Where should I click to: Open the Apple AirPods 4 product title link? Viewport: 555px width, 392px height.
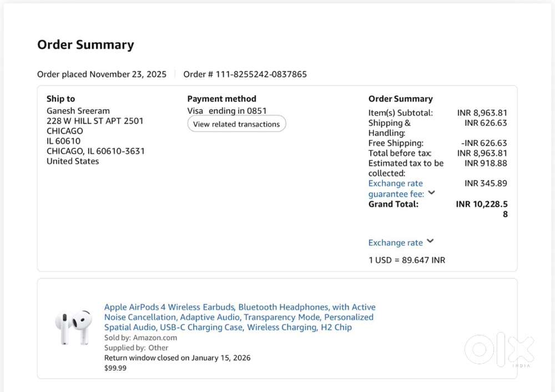pyautogui.click(x=240, y=317)
